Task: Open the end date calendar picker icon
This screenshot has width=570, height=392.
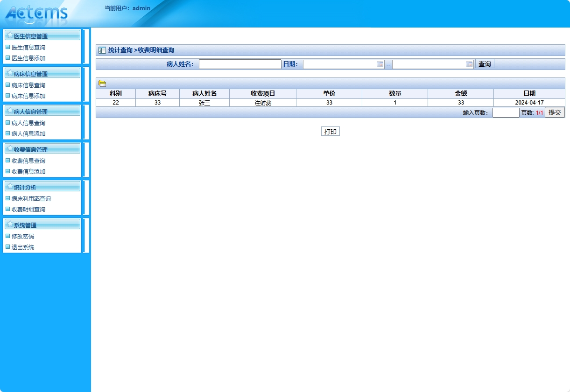Action: coord(469,64)
